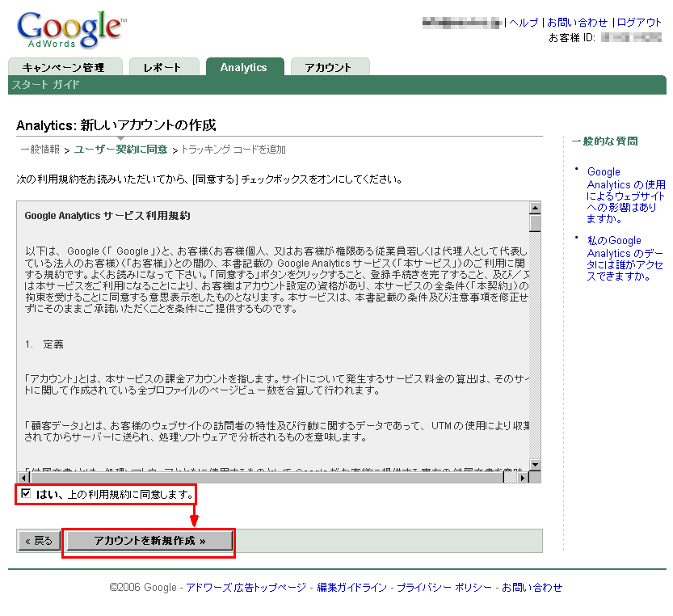Click the Analytics: 新しいアカウントの作成 title

[x=116, y=125]
